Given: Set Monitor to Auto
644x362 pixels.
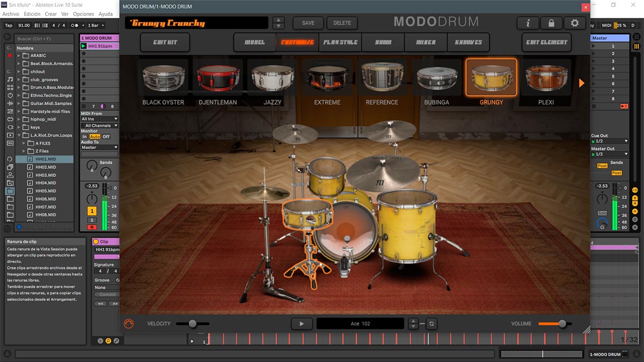Looking at the screenshot, I should pyautogui.click(x=94, y=137).
